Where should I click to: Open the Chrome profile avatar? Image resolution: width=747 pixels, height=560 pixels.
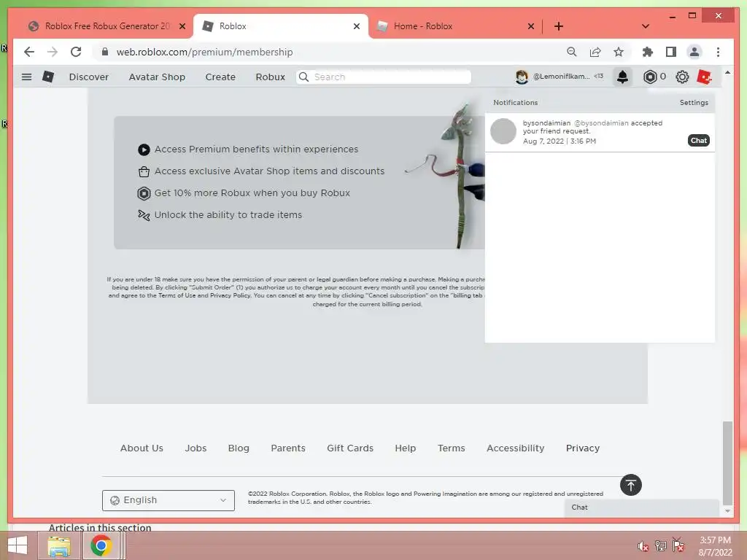pyautogui.click(x=694, y=52)
